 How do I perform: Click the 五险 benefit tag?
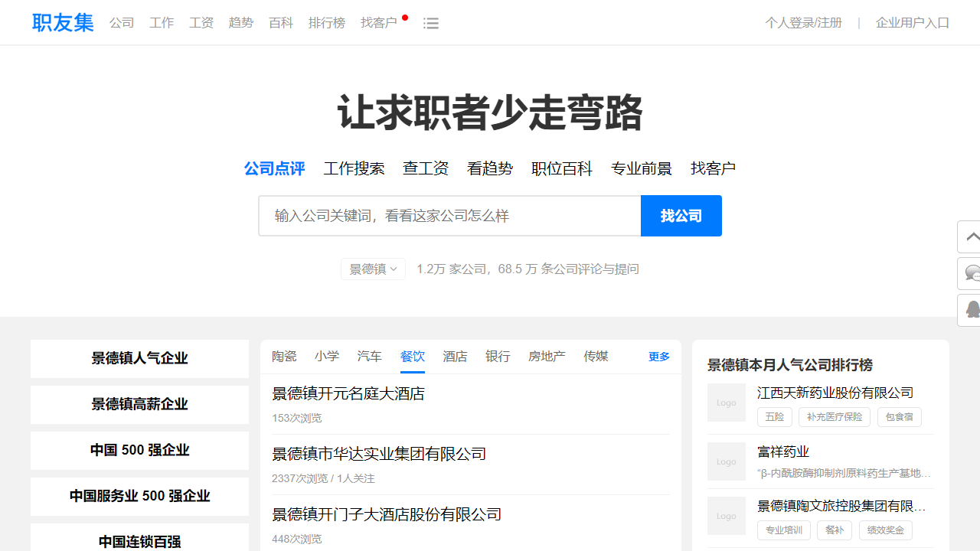(775, 417)
